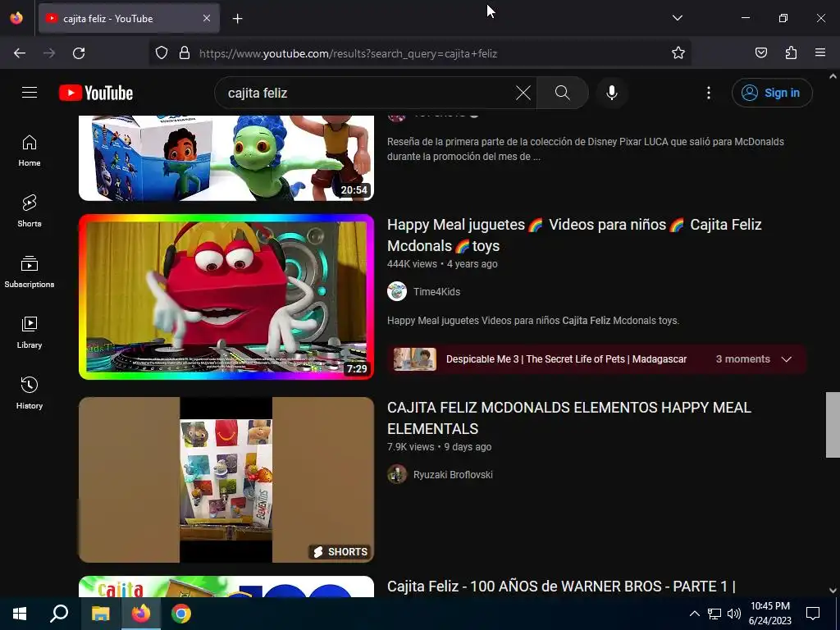
Task: Open File Explorer from the taskbar
Action: coord(100,614)
